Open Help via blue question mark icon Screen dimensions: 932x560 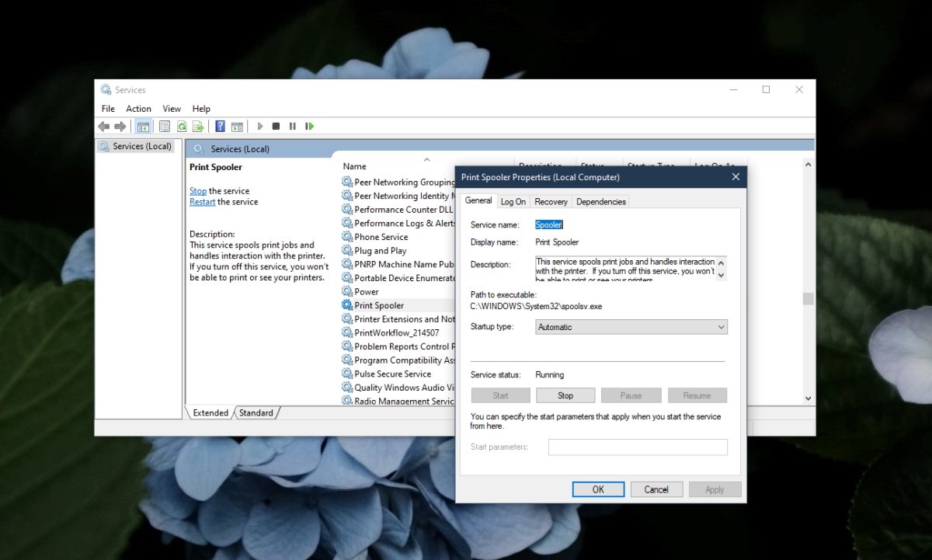click(221, 126)
